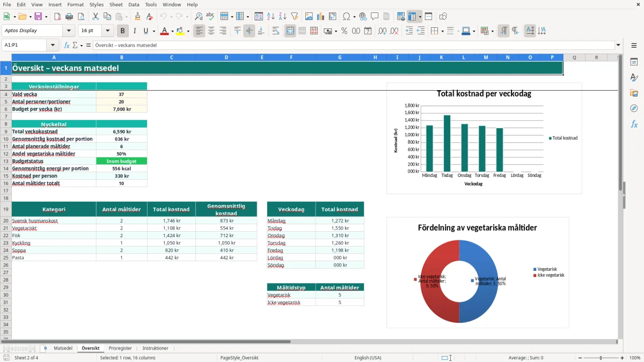This screenshot has width=644, height=362.
Task: Toggle Center Horizontally alignment
Action: pyautogui.click(x=211, y=31)
